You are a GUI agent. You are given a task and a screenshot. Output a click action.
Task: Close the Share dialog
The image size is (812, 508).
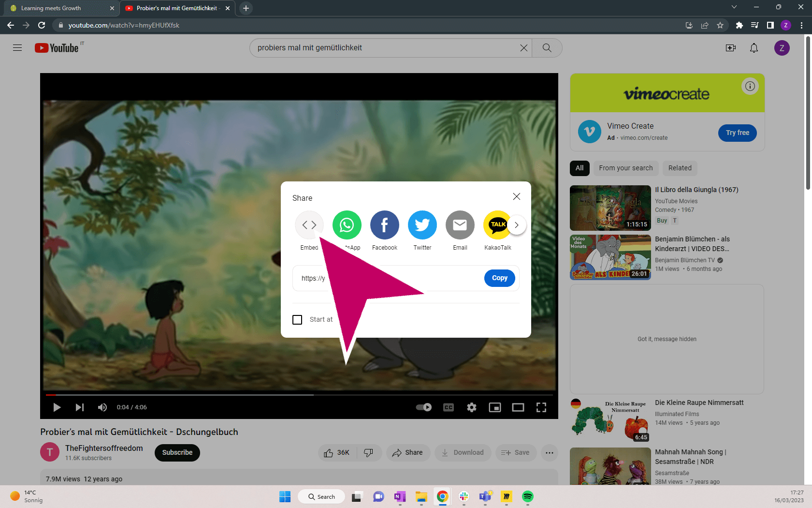pyautogui.click(x=517, y=196)
